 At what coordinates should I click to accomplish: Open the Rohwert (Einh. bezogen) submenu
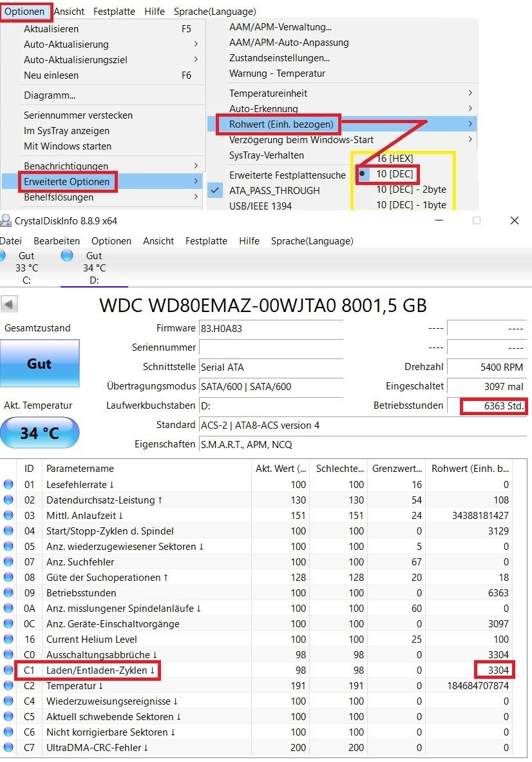[x=342, y=124]
